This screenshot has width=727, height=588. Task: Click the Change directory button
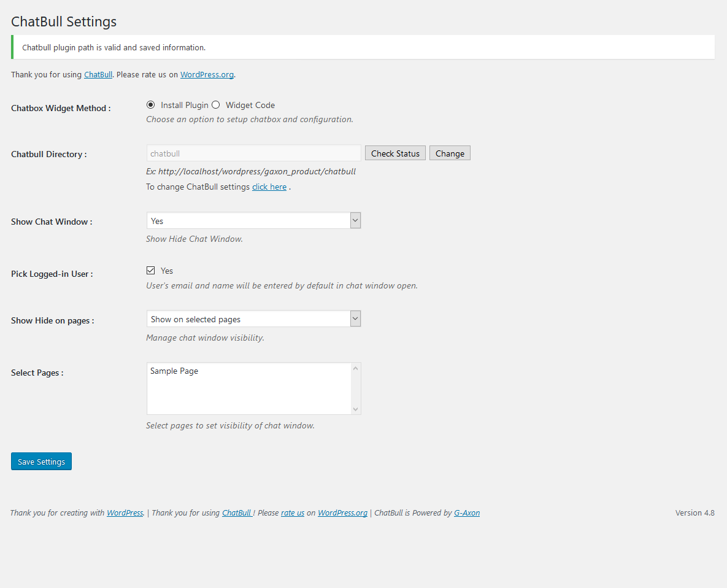450,153
